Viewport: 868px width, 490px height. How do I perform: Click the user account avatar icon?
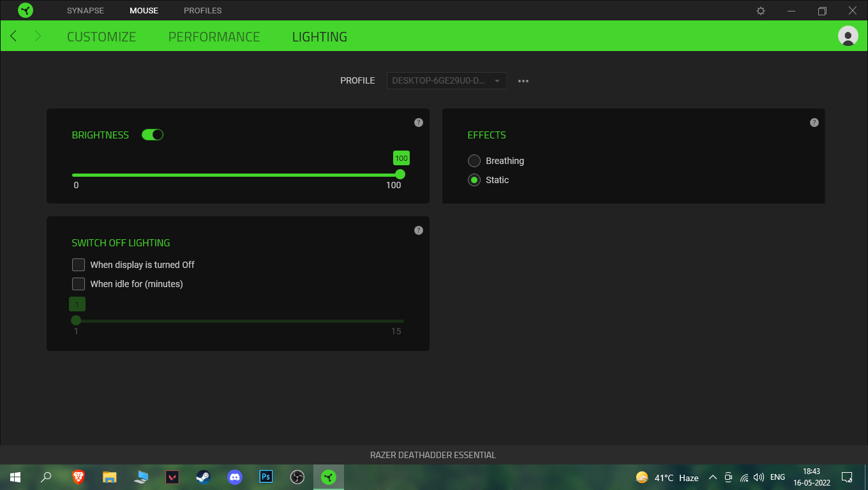pyautogui.click(x=848, y=36)
